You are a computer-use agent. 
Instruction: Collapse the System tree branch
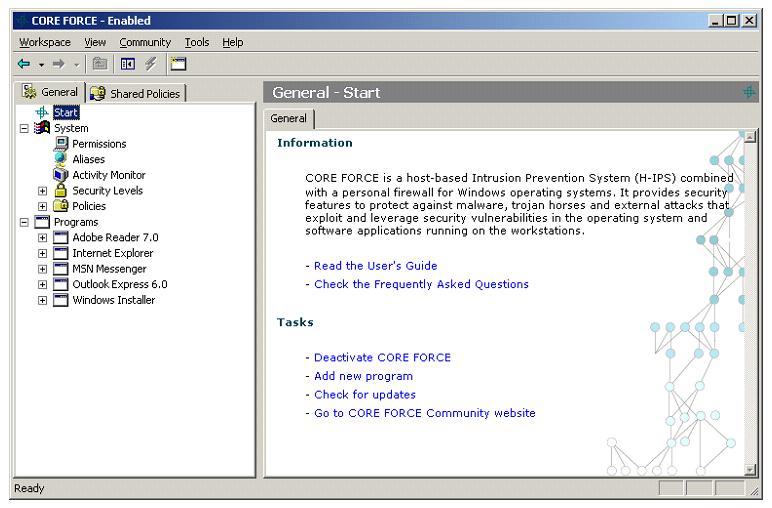pyautogui.click(x=23, y=129)
